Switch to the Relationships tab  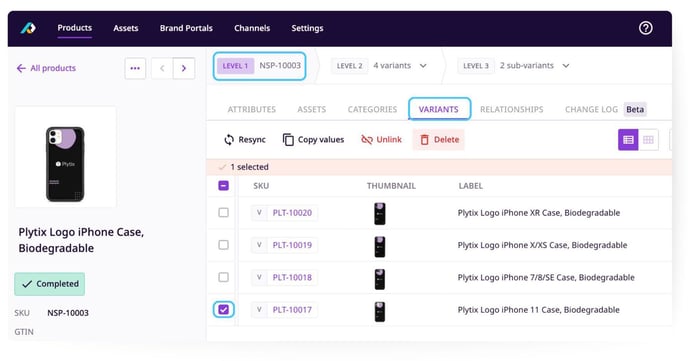coord(512,109)
